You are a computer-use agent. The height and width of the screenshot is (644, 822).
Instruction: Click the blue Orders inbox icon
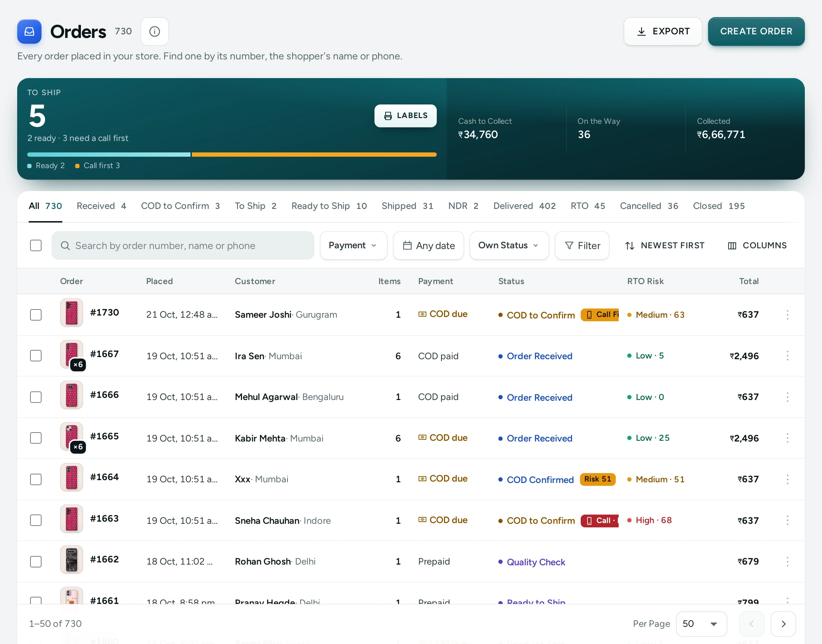29,31
